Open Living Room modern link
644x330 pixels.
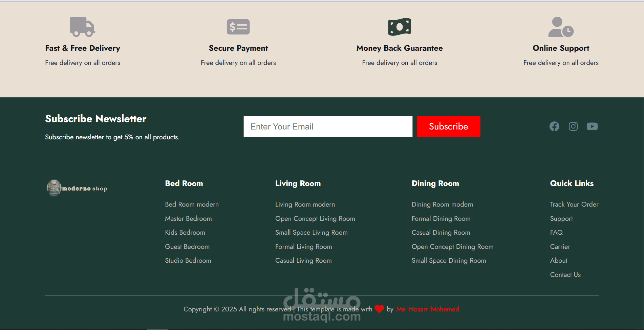(305, 204)
